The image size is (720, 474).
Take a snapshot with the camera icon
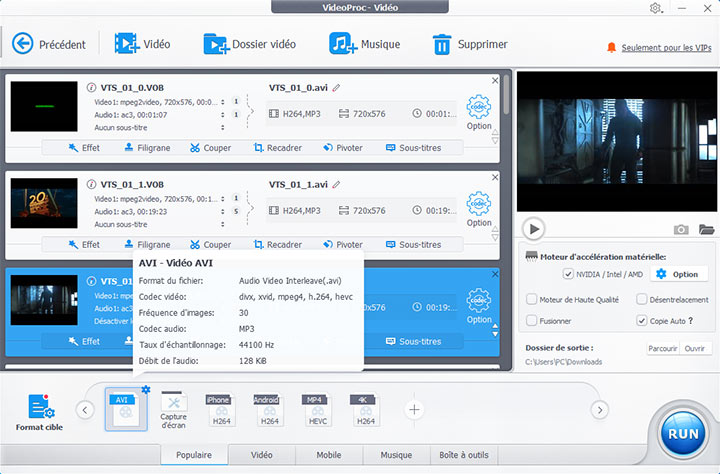click(681, 229)
